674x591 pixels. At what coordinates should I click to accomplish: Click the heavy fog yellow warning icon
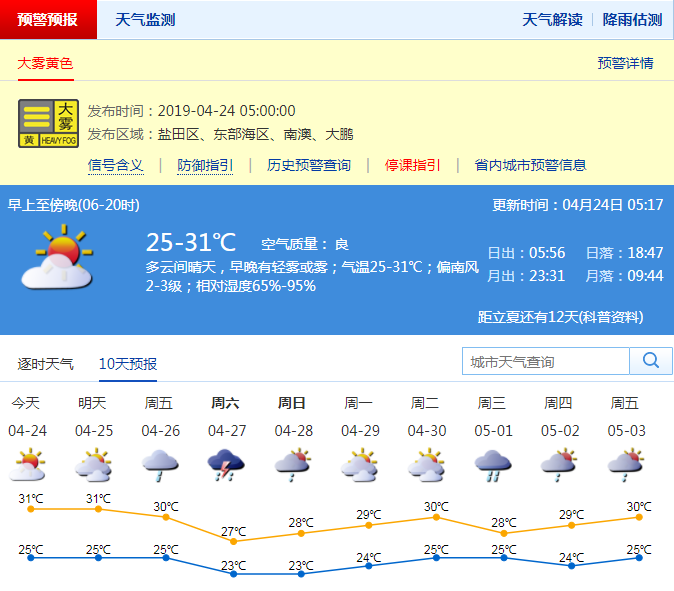pyautogui.click(x=49, y=123)
